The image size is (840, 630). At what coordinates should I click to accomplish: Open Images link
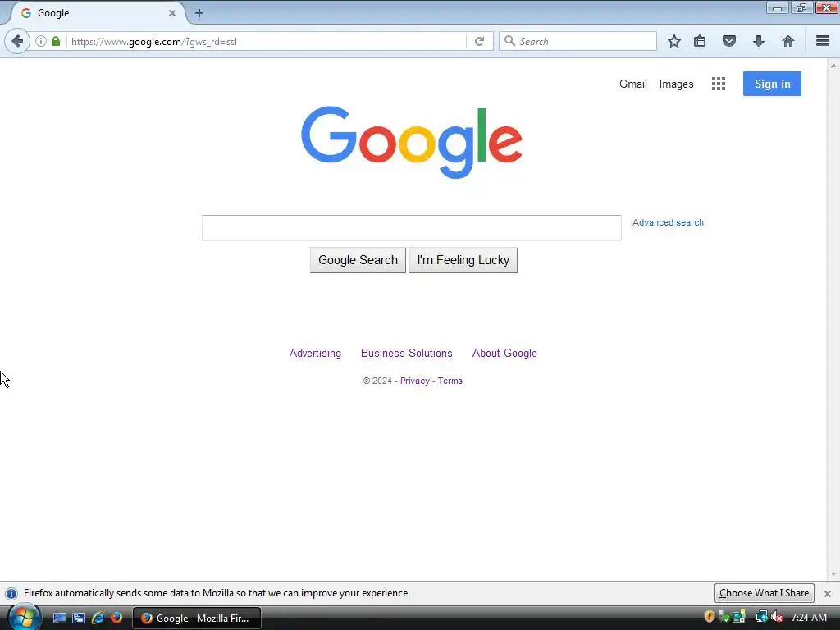(x=676, y=84)
